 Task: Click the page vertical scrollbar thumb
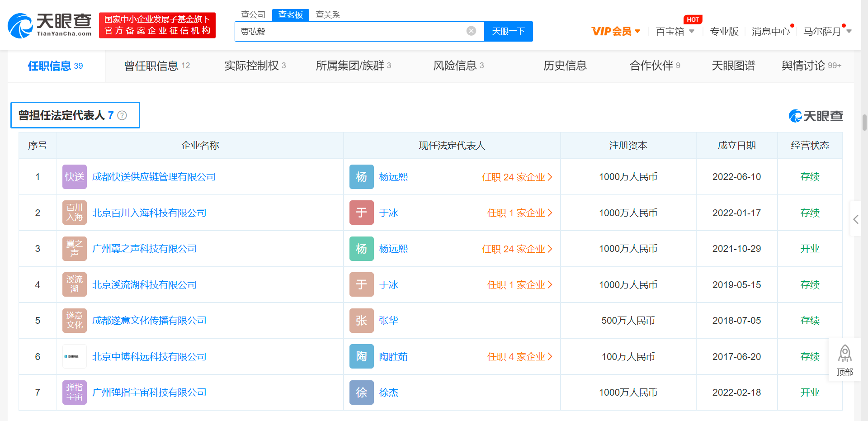click(x=864, y=122)
